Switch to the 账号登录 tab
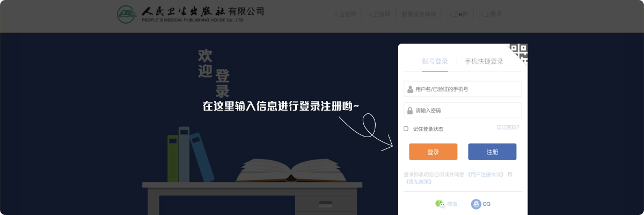 [435, 61]
